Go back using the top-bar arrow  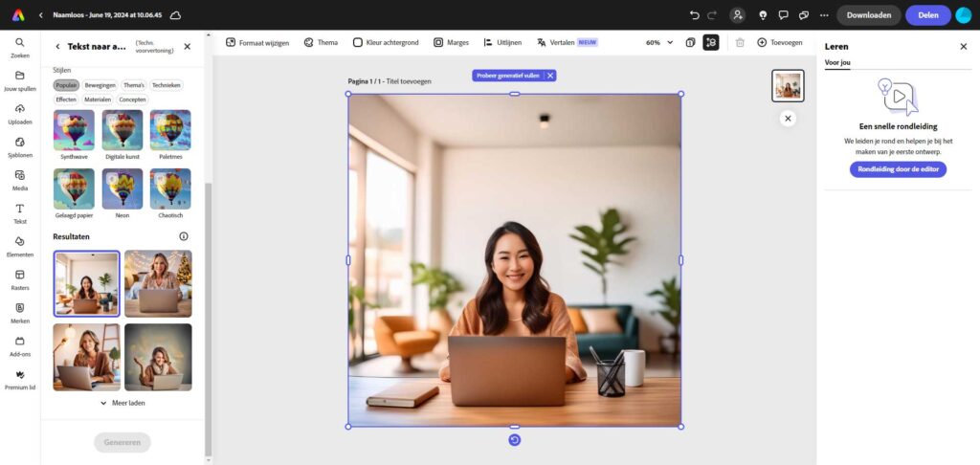[x=40, y=15]
